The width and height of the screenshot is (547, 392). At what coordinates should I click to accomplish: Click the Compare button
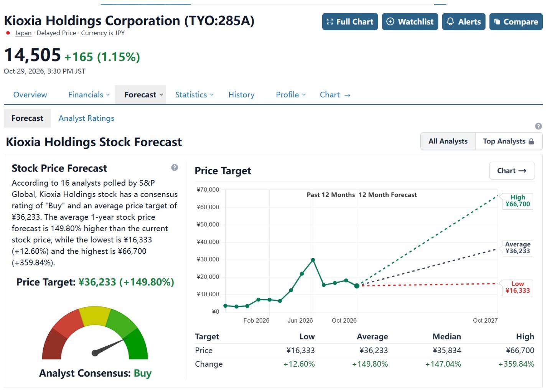[516, 22]
